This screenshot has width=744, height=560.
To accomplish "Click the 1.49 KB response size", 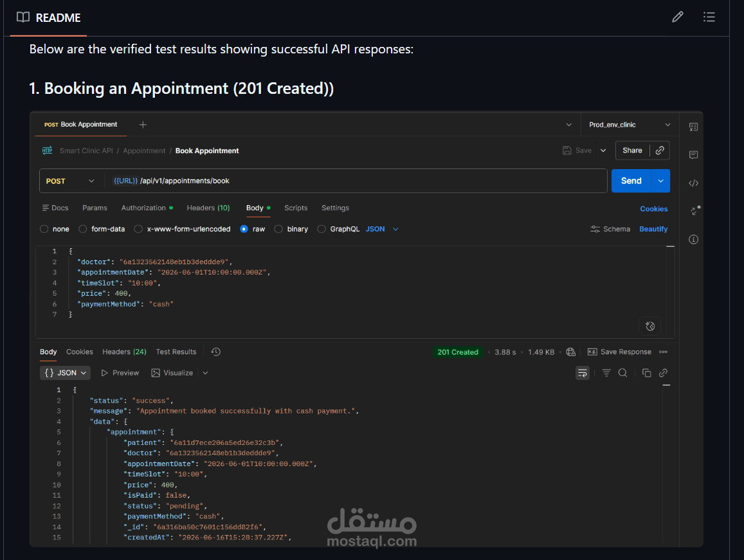I will point(541,352).
